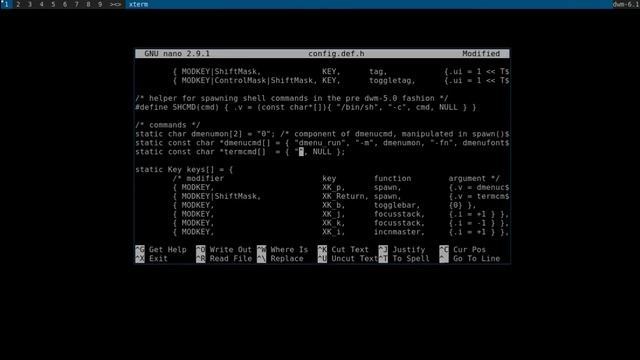Click 'XK_Return' key entry
Screen dimensions: 640x360
click(x=345, y=196)
